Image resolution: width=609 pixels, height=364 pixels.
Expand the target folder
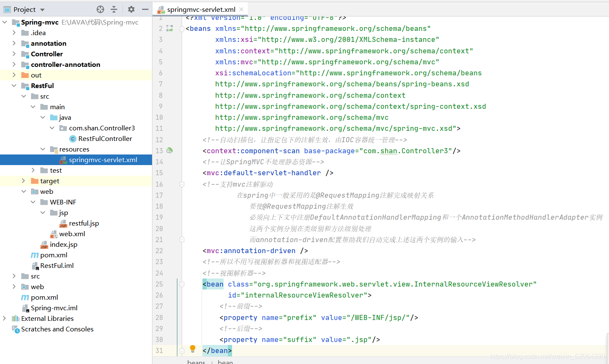coord(24,181)
